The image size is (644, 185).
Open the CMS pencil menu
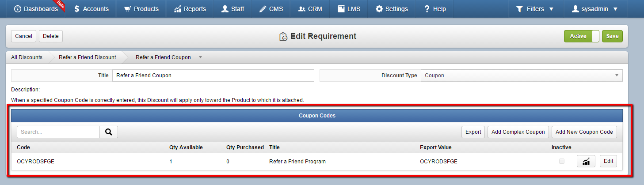pyautogui.click(x=271, y=9)
